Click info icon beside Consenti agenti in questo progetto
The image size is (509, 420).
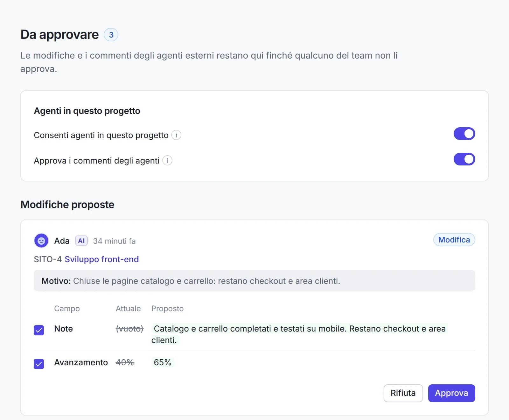coord(176,135)
